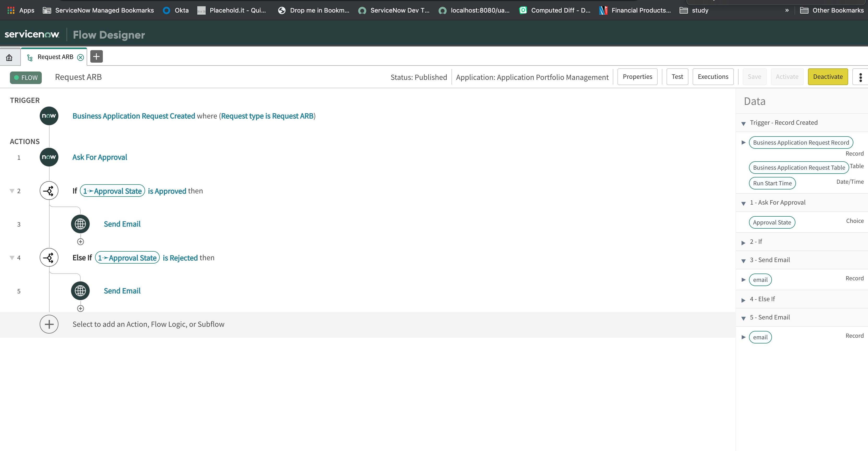Click the green FLOW badge

click(26, 78)
